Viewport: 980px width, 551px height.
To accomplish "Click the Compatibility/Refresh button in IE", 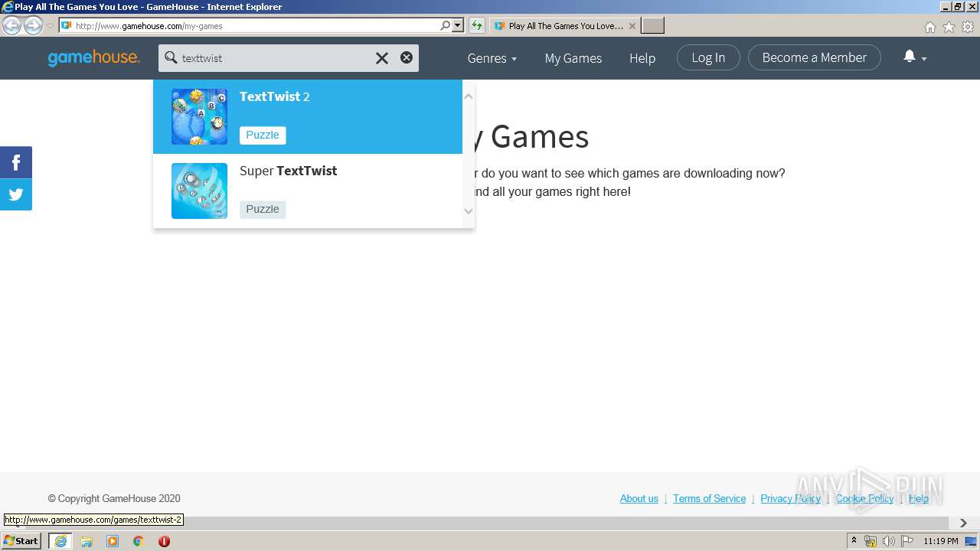I will [x=477, y=25].
